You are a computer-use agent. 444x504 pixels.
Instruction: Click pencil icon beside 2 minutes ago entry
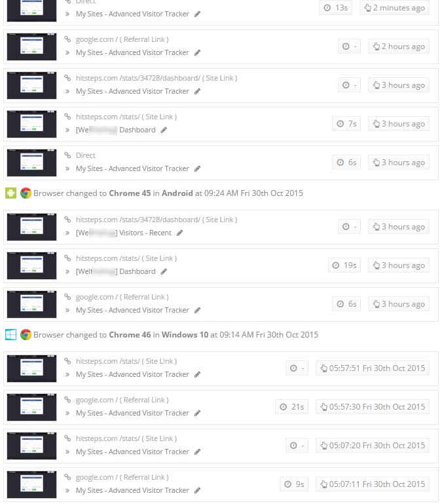[197, 14]
